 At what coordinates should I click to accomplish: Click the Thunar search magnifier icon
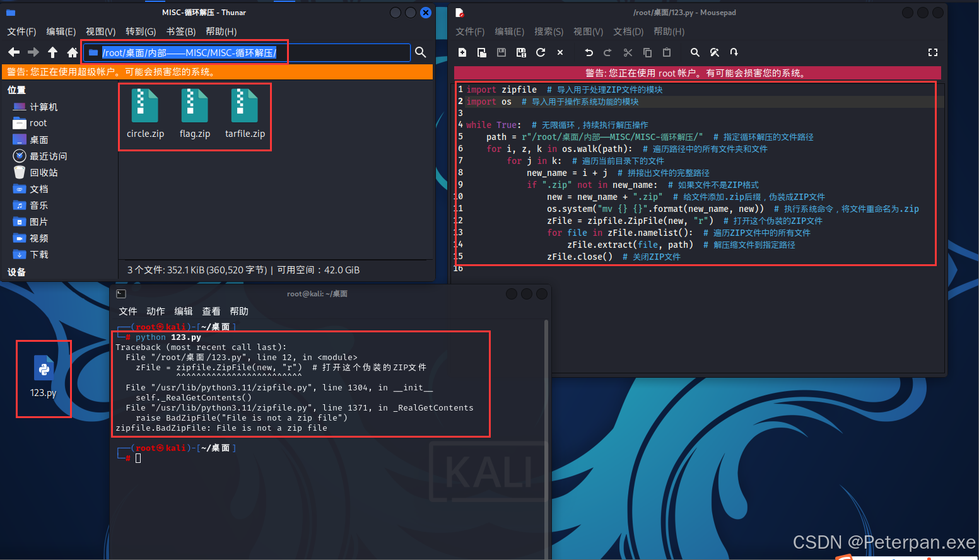click(421, 52)
